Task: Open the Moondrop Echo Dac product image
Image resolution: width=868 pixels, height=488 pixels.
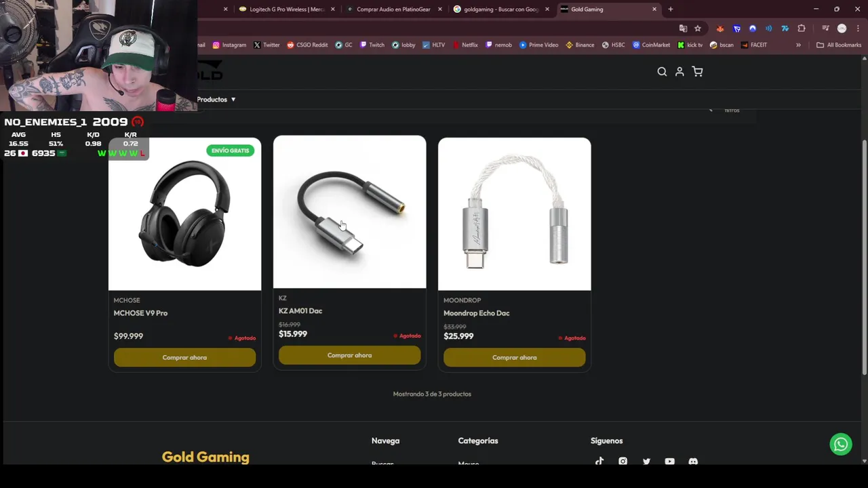Action: pos(514,214)
